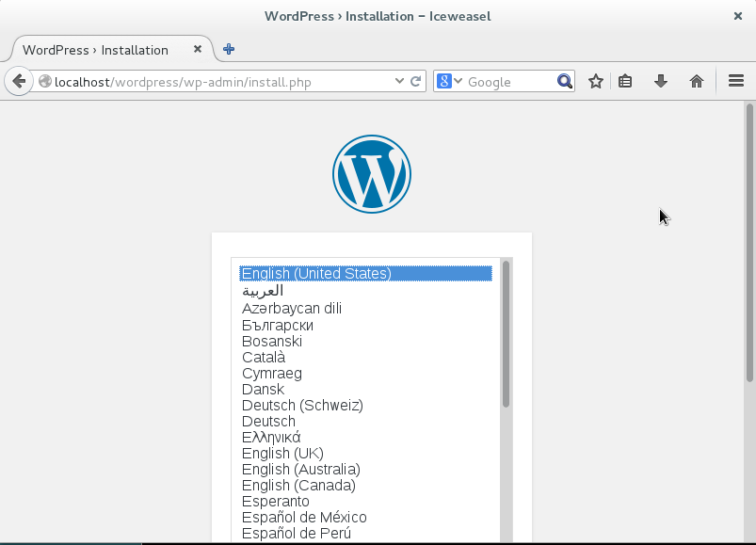The height and width of the screenshot is (545, 756).
Task: Click the language list scrollbar thumb
Action: pos(506,334)
